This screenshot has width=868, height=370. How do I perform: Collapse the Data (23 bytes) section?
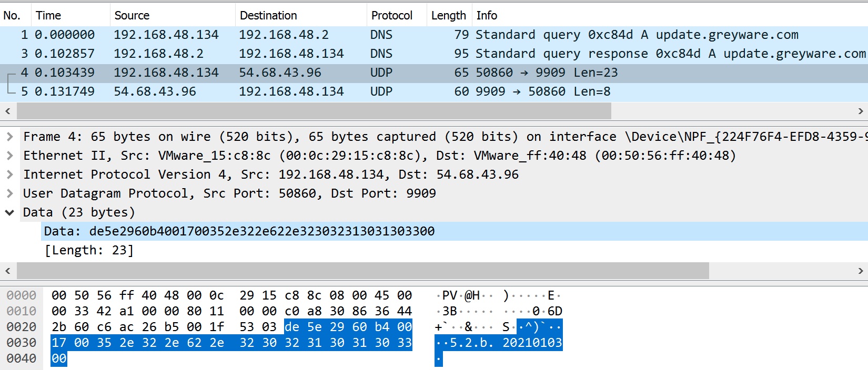9,212
